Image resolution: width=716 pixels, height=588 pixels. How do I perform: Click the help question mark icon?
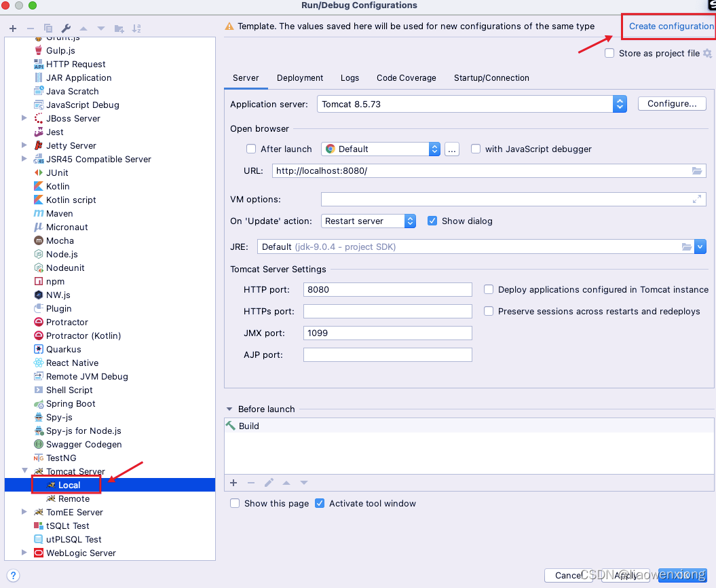point(14,575)
